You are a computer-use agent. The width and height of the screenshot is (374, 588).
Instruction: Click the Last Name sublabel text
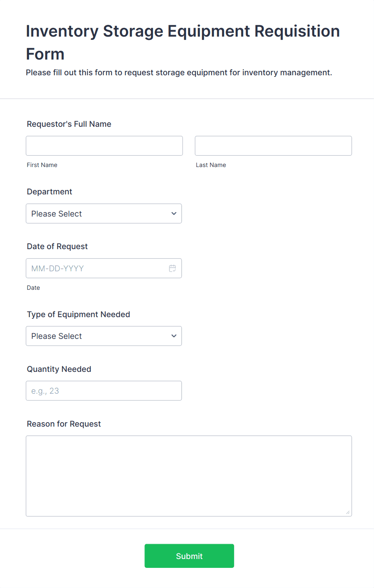[x=211, y=165]
